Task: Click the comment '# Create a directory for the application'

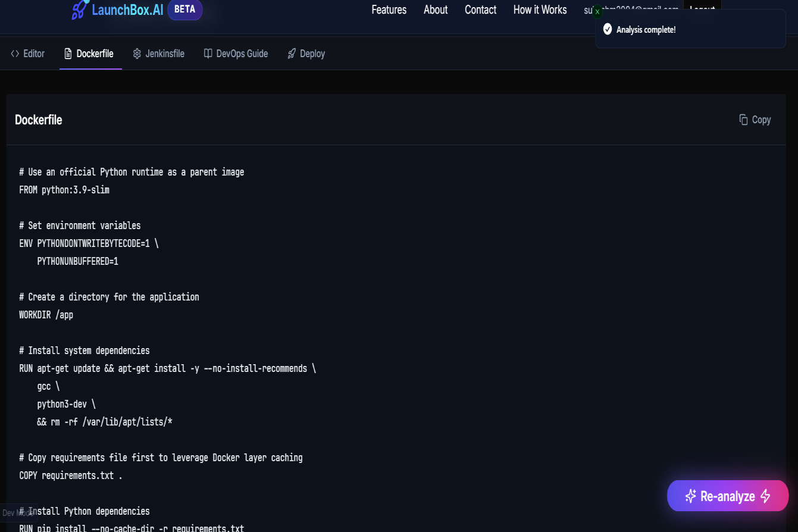Action: click(109, 297)
